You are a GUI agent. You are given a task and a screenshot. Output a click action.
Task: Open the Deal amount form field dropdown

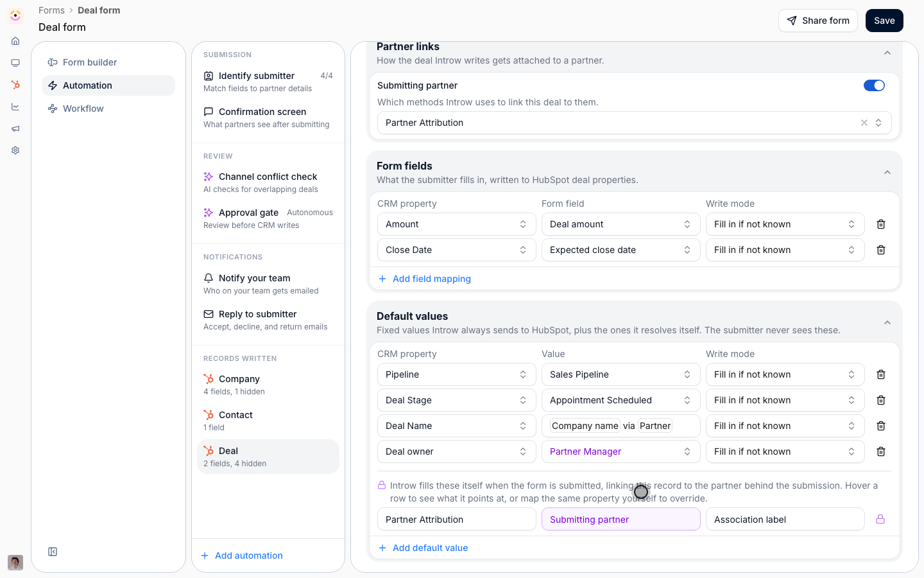621,224
